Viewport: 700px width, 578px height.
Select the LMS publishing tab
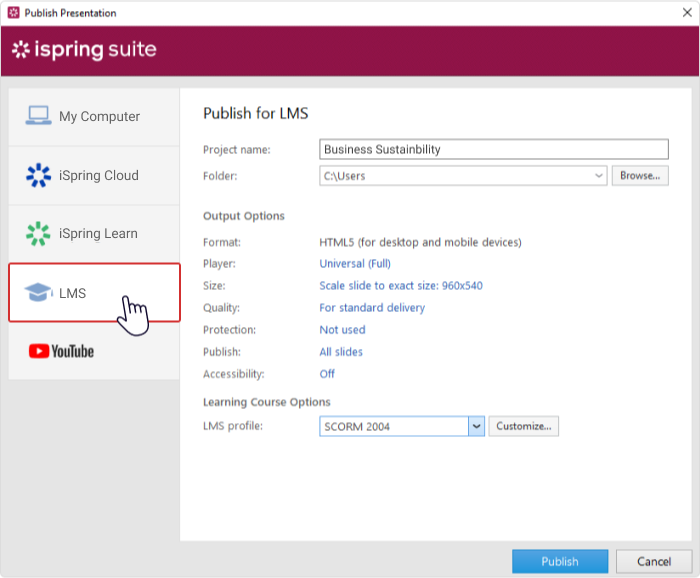94,292
